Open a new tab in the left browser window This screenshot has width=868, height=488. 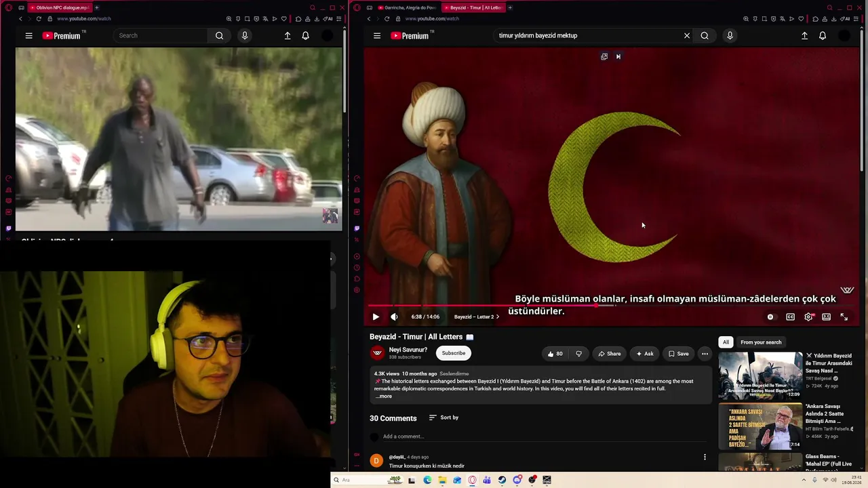pyautogui.click(x=96, y=7)
